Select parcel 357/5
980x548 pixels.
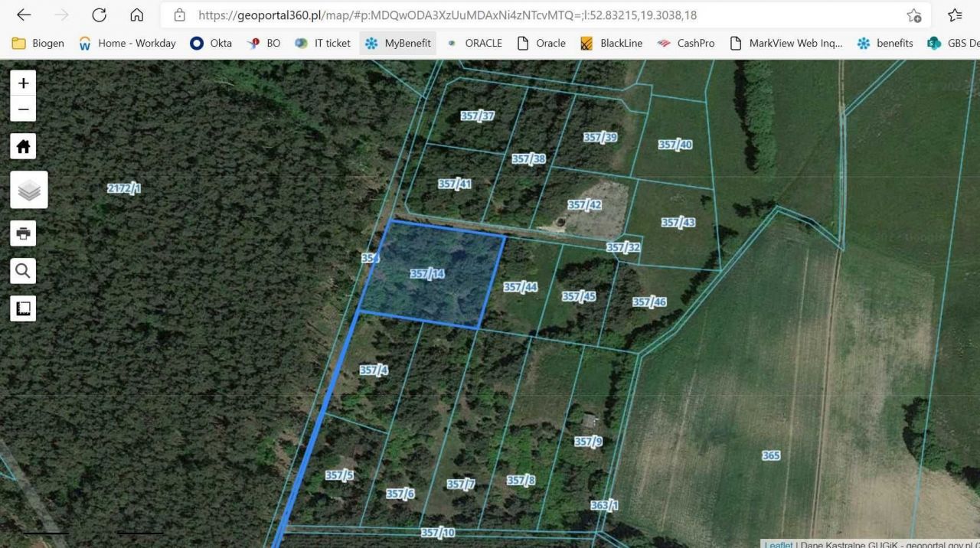339,475
